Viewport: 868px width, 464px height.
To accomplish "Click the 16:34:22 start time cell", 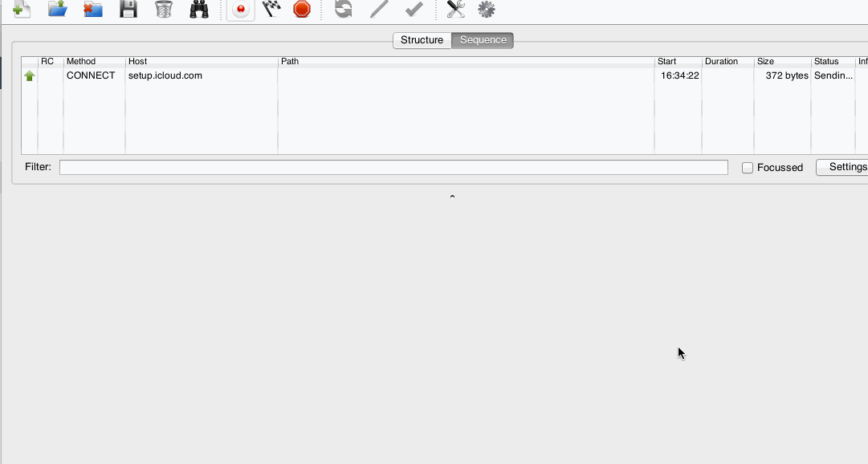I will (680, 75).
